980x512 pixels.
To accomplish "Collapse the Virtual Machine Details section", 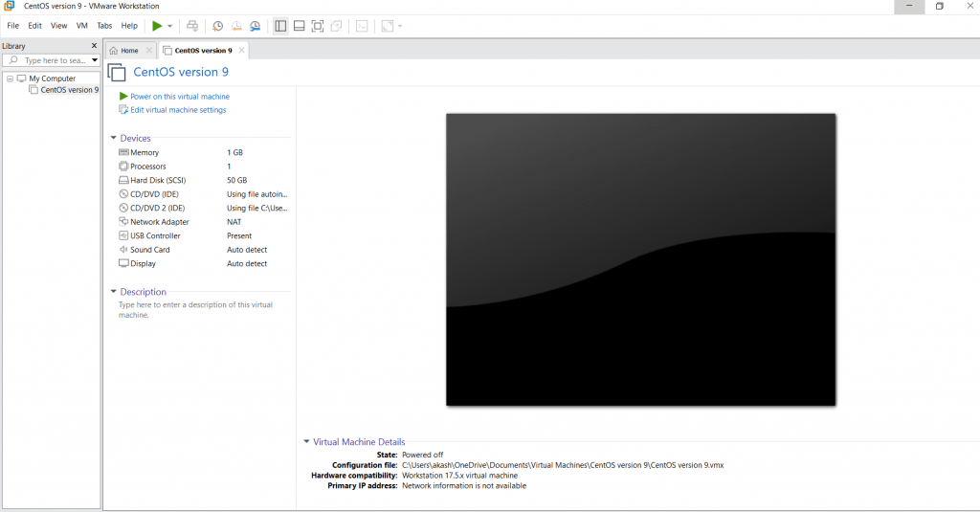I will click(306, 441).
